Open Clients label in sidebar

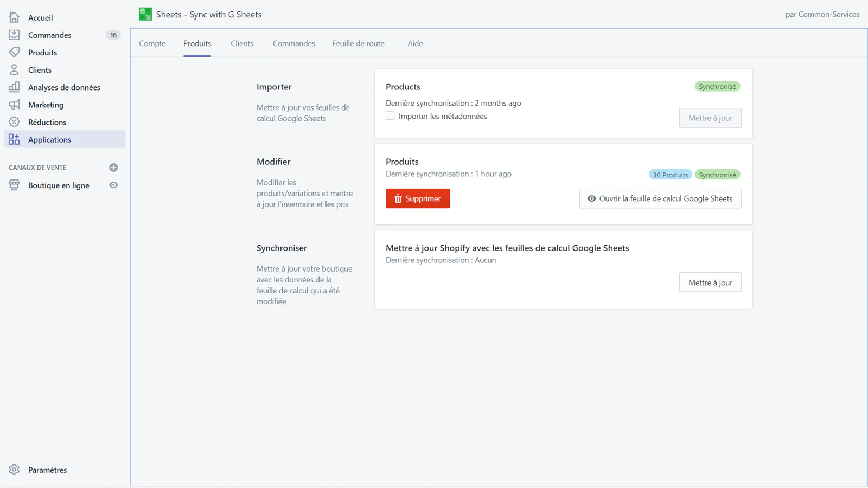point(40,69)
